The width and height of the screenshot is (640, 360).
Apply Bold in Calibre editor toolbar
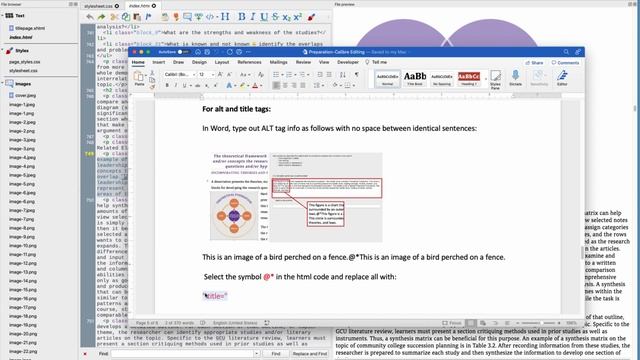click(x=242, y=17)
